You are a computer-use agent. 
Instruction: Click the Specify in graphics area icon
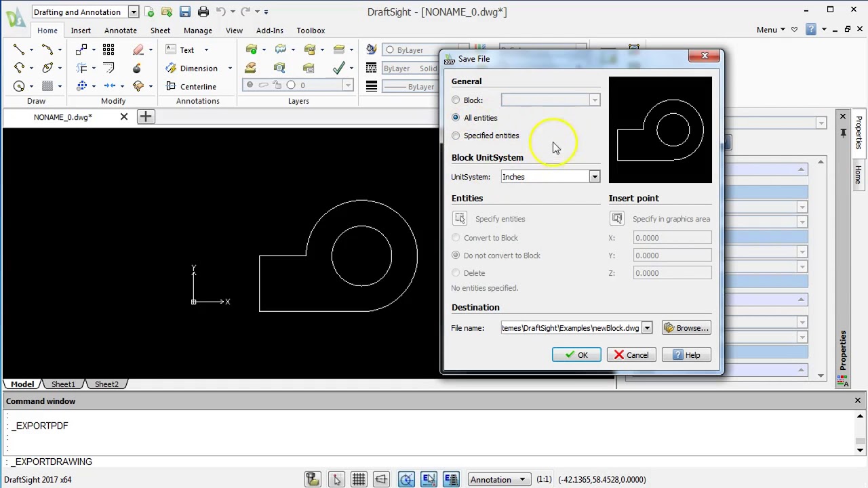[x=616, y=218]
